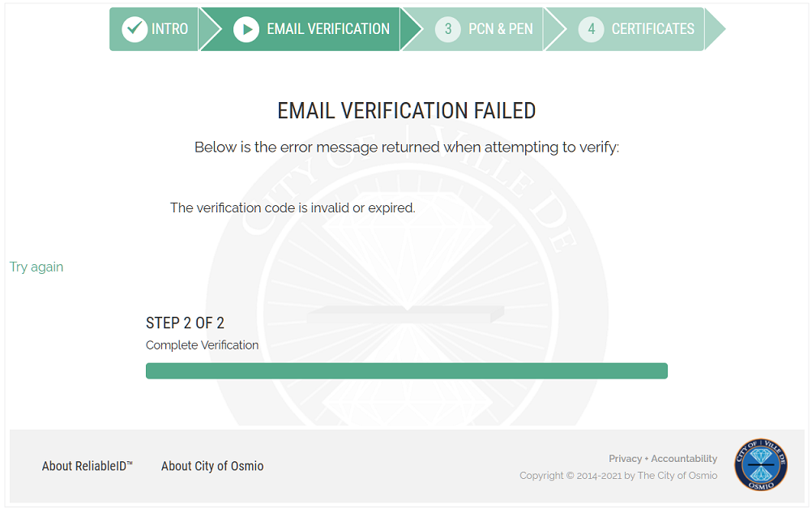Click the INTRO step checkmark icon
This screenshot has height=509, width=812.
click(x=135, y=29)
